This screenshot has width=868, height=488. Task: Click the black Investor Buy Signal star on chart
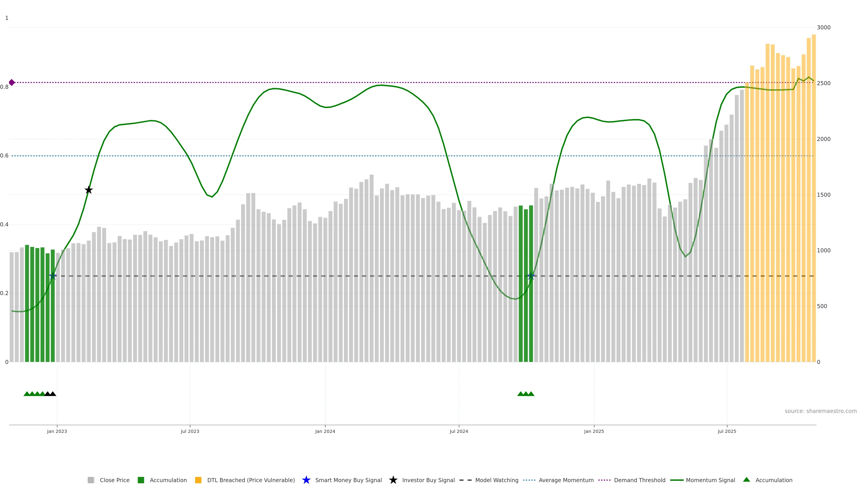89,190
